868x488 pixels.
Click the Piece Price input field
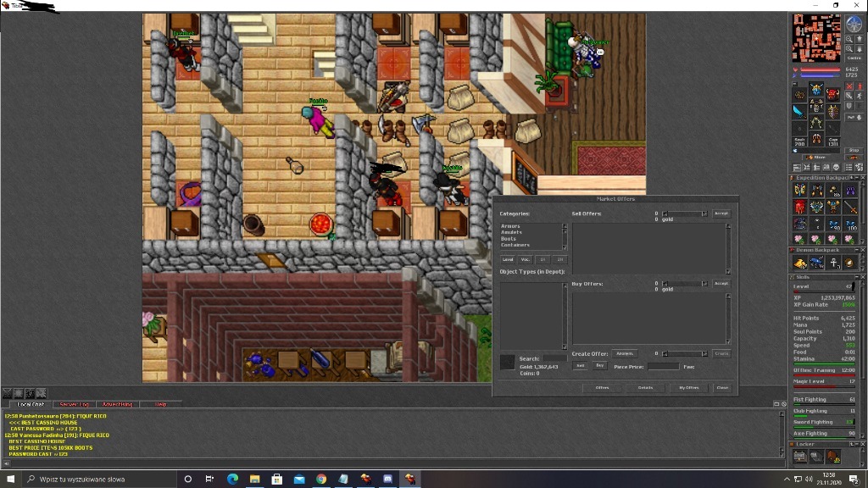click(663, 366)
